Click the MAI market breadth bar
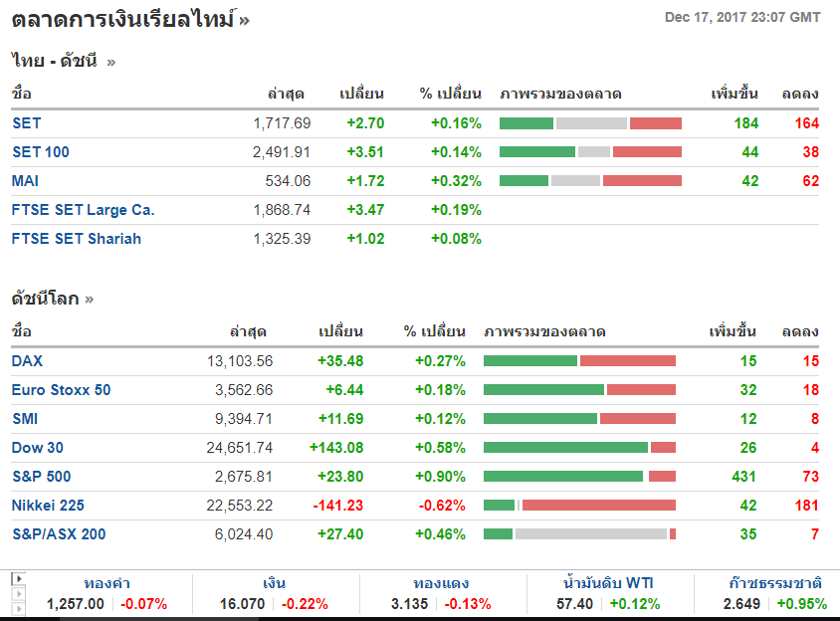840x621 pixels. (x=590, y=181)
